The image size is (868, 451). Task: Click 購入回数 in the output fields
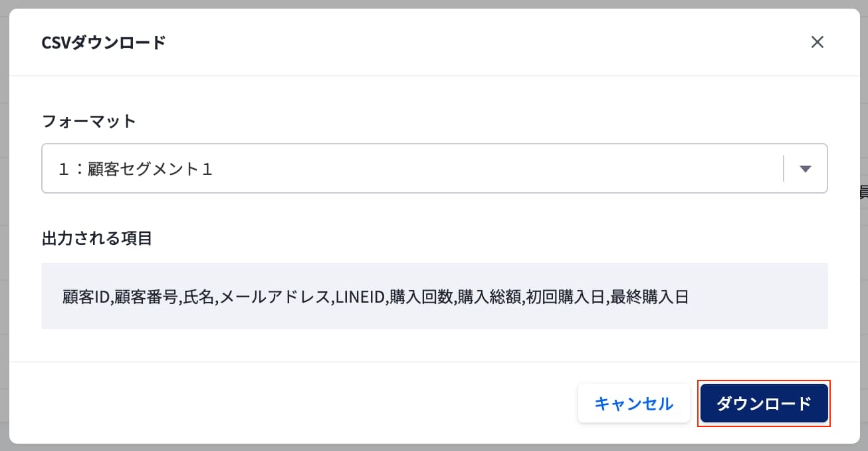[421, 297]
